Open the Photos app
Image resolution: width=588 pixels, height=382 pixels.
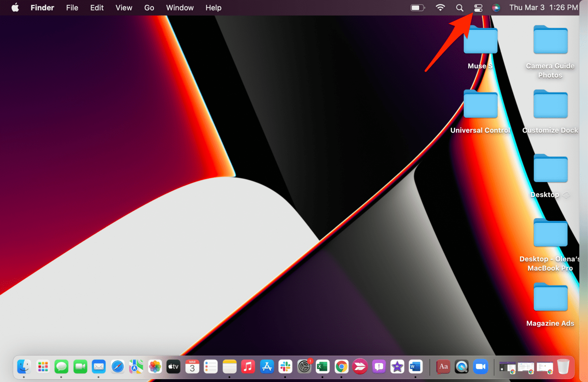coord(155,367)
